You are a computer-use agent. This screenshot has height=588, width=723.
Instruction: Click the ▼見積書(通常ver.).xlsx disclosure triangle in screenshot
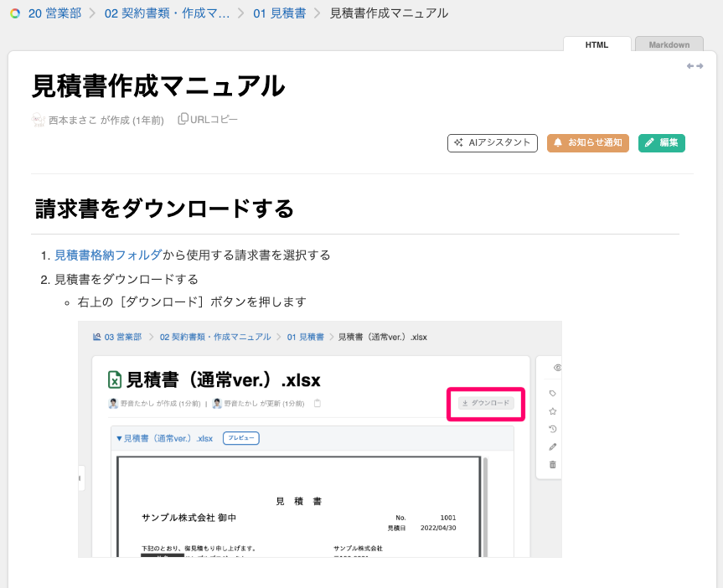[119, 438]
